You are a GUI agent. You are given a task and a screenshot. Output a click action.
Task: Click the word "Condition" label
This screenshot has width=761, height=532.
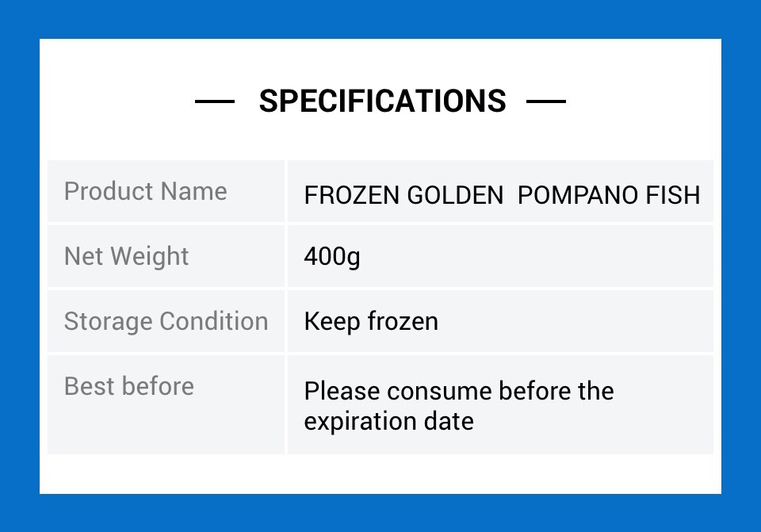click(214, 321)
